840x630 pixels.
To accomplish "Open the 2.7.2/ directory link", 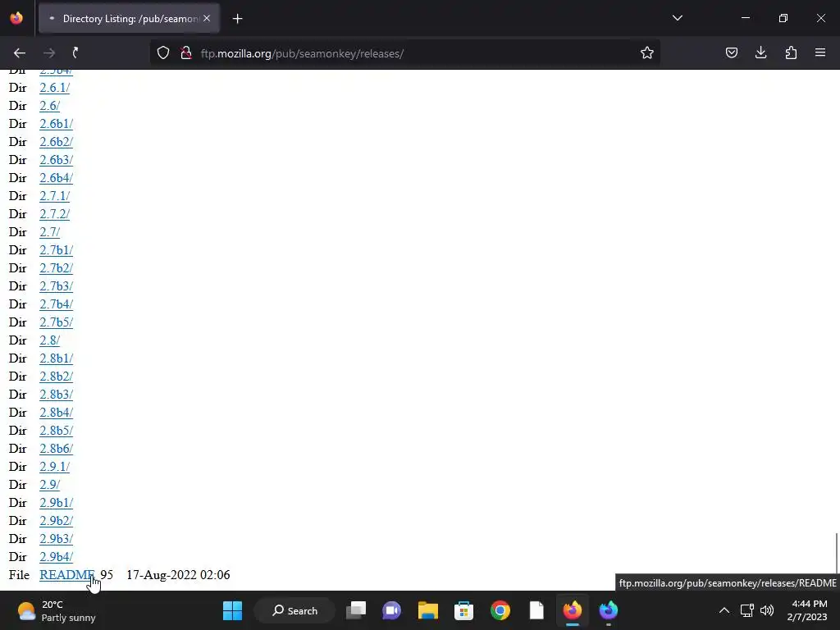I will tap(55, 214).
